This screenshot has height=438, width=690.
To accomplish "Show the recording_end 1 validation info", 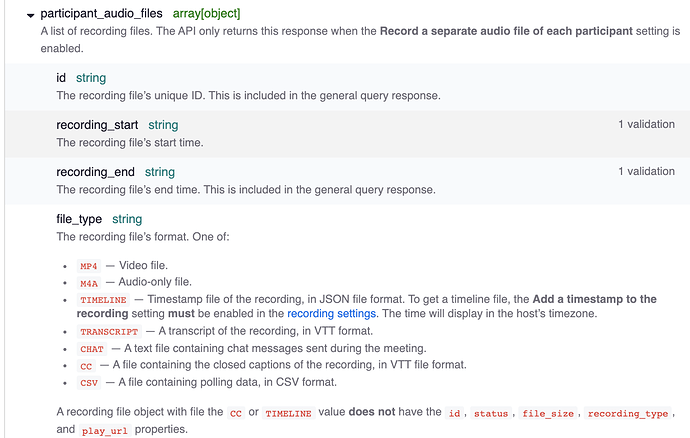I will click(646, 171).
